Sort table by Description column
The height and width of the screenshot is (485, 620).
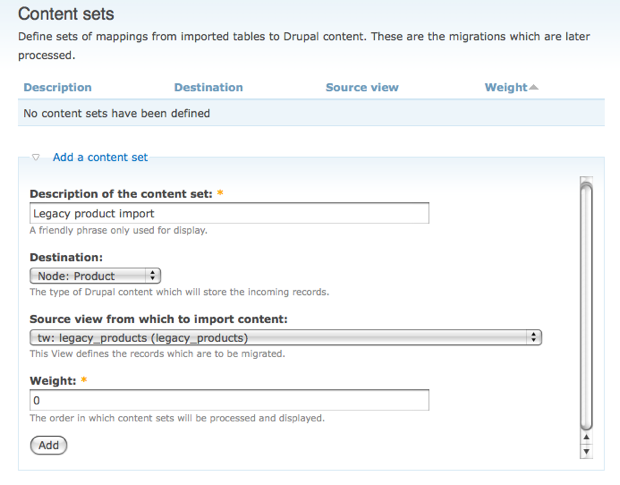coord(58,87)
